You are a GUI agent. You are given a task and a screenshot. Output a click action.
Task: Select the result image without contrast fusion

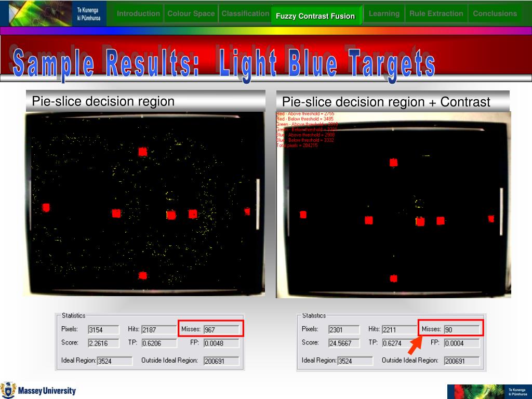(144, 204)
